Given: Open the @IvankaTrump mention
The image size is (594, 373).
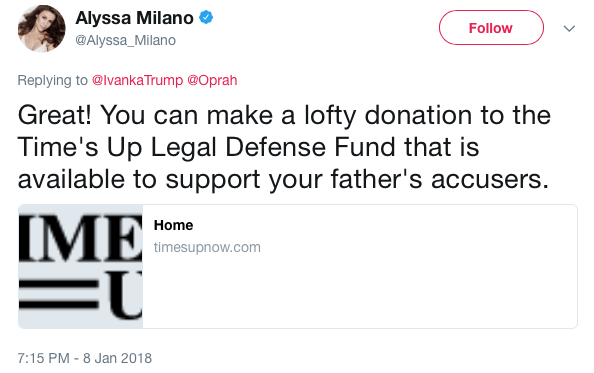Looking at the screenshot, I should click(x=137, y=80).
